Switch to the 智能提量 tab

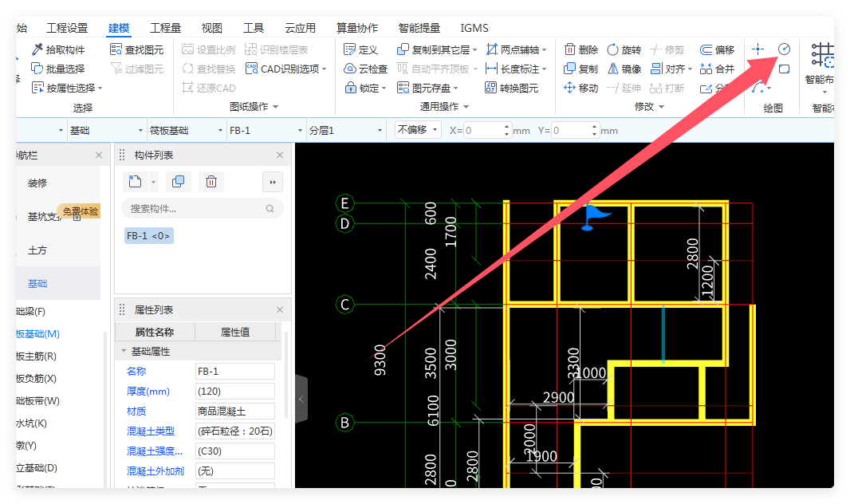419,28
